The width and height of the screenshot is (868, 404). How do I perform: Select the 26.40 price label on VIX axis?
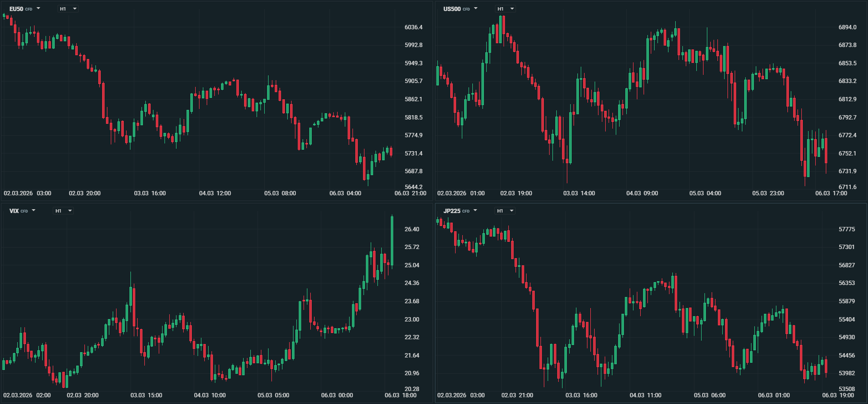[411, 229]
